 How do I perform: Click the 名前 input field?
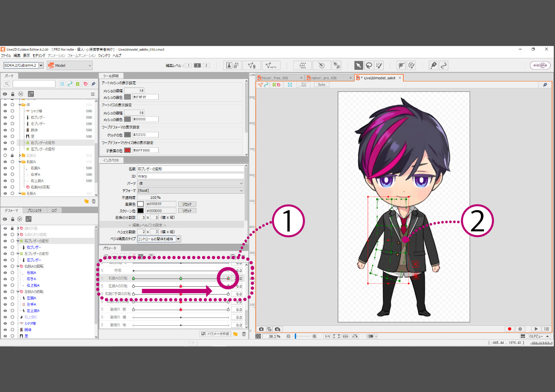190,169
